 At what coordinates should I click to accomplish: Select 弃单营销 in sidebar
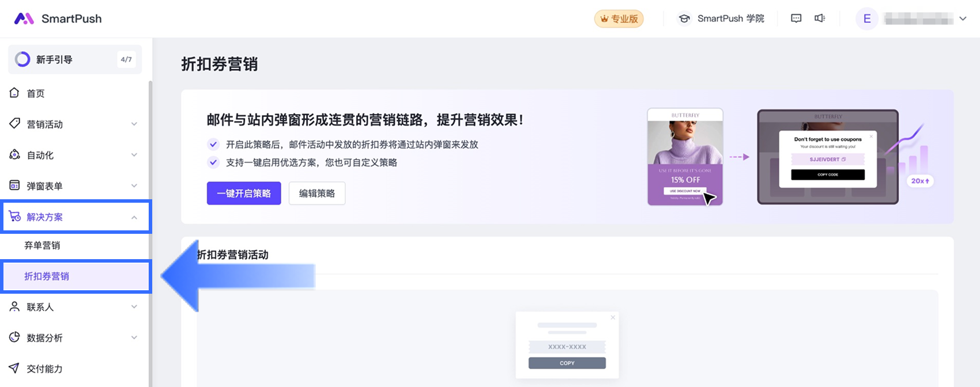pyautogui.click(x=42, y=245)
